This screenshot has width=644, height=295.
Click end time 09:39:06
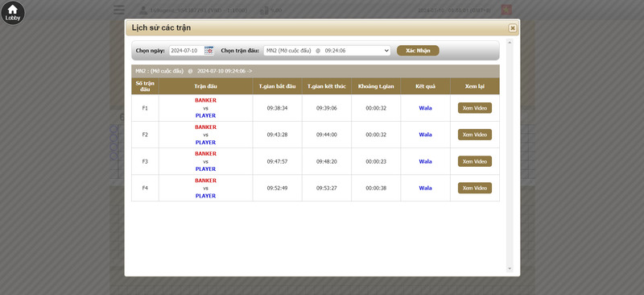point(327,108)
